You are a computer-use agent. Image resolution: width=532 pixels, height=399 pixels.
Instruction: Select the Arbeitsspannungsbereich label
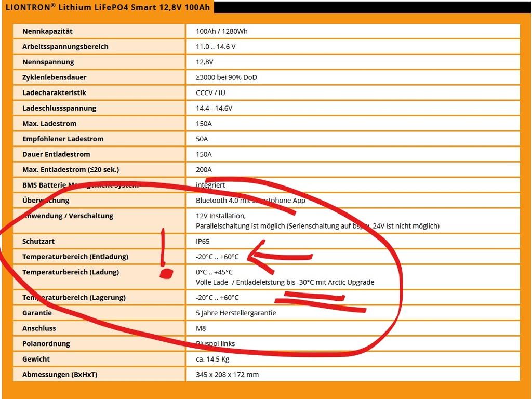[x=65, y=46]
